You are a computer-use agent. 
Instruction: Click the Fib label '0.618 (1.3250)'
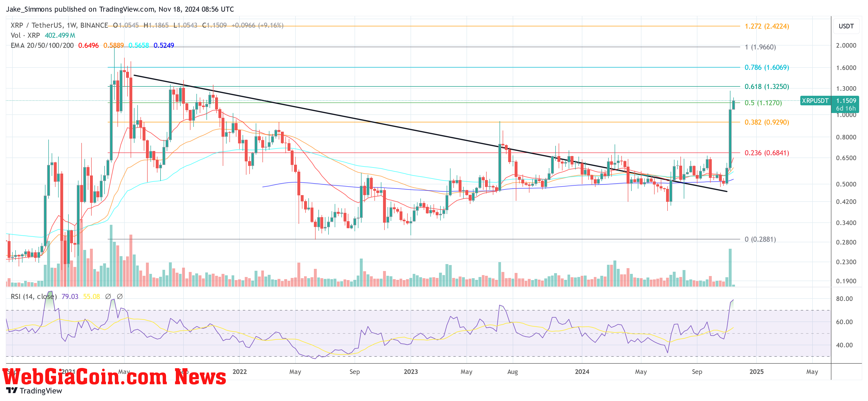coord(767,87)
